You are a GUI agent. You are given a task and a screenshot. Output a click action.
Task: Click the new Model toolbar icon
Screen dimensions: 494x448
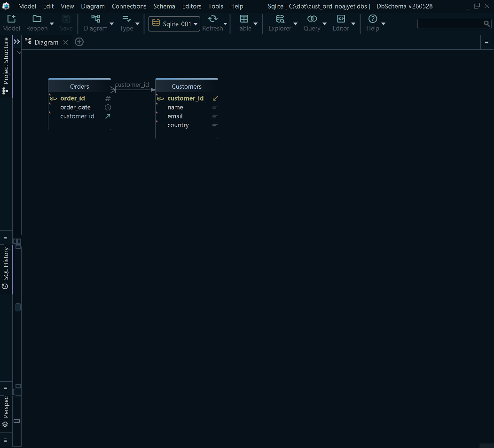pos(11,19)
